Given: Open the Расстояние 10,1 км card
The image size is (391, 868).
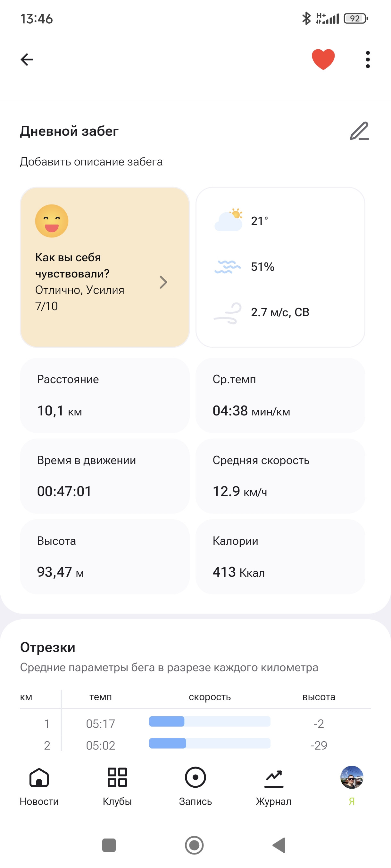Looking at the screenshot, I should (104, 395).
